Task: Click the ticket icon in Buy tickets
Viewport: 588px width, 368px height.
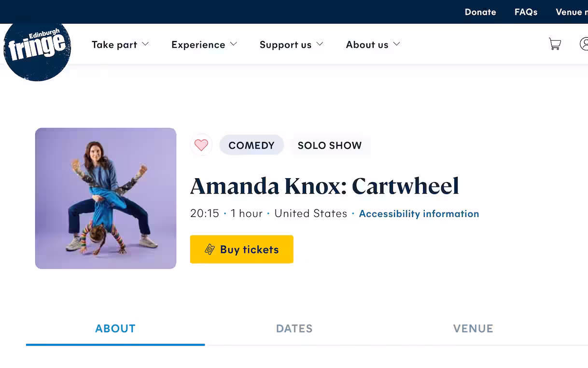Action: coord(210,249)
